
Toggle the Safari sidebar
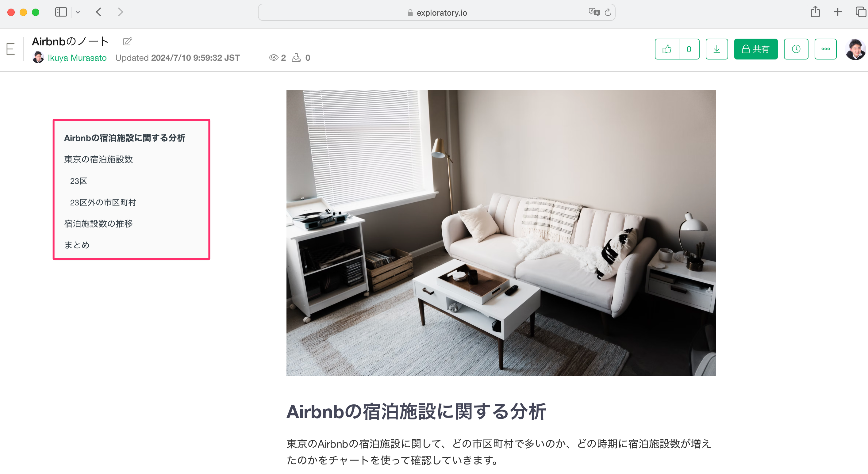point(61,12)
